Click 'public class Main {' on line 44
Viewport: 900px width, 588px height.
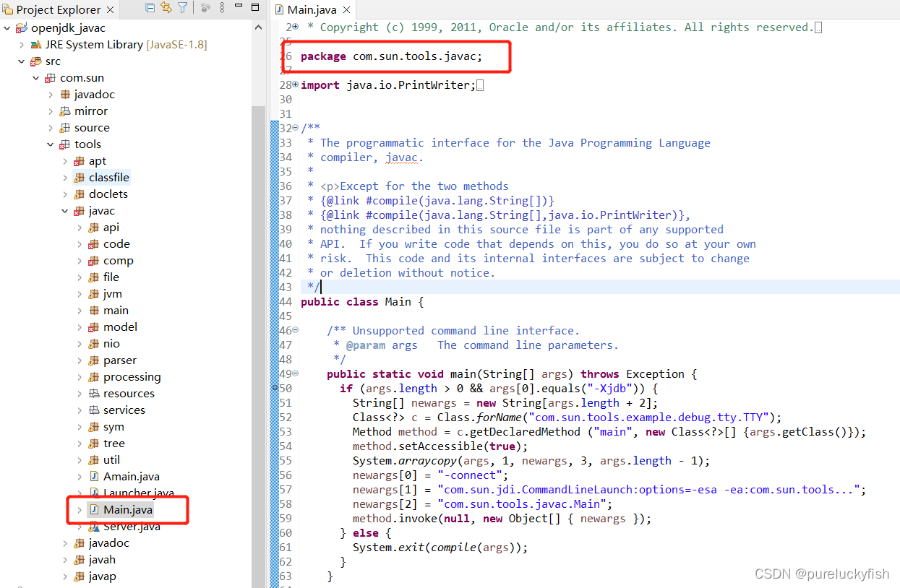click(362, 302)
